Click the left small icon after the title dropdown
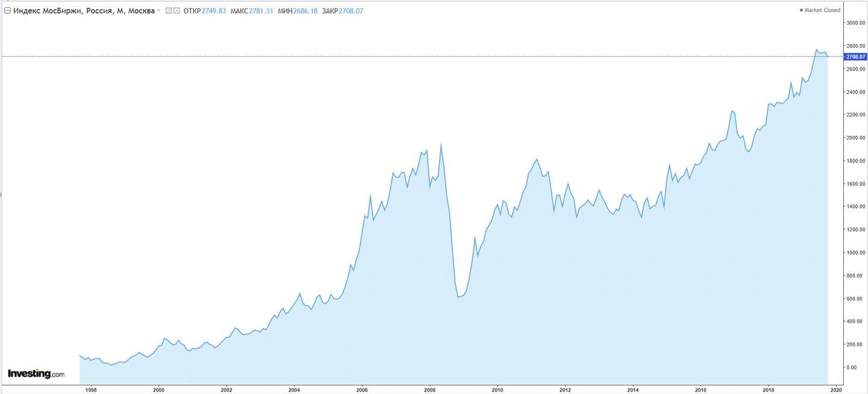 (168, 11)
